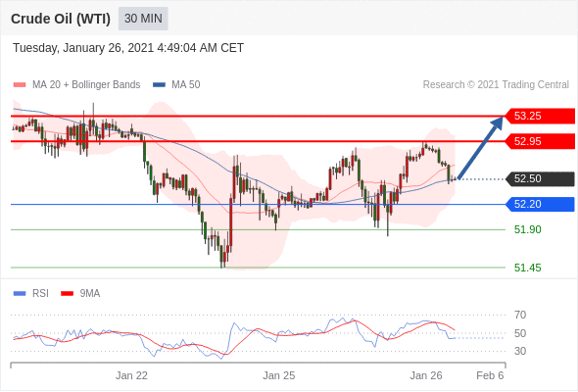Click the MA 50 legend swatch

(159, 85)
